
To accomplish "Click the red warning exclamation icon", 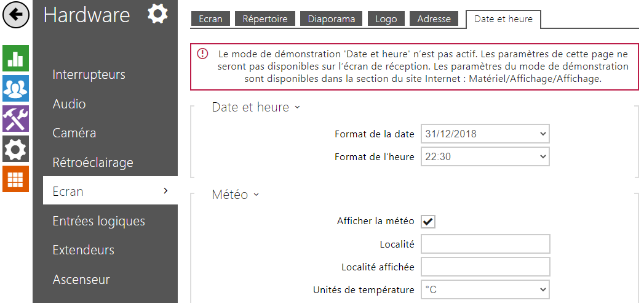I will (x=202, y=54).
